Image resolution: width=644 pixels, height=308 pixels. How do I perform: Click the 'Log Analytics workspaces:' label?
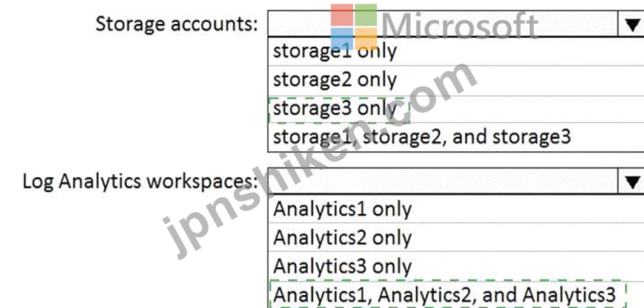[x=140, y=182]
